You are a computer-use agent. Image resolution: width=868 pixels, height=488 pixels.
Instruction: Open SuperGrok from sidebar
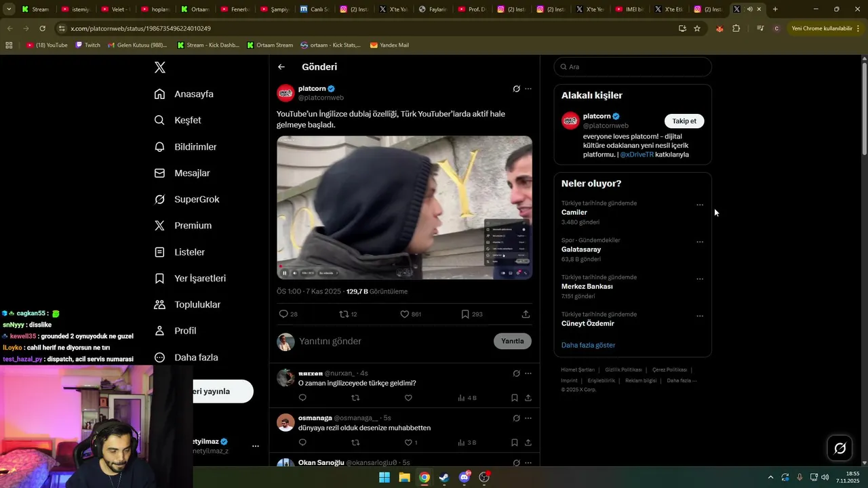(186, 199)
